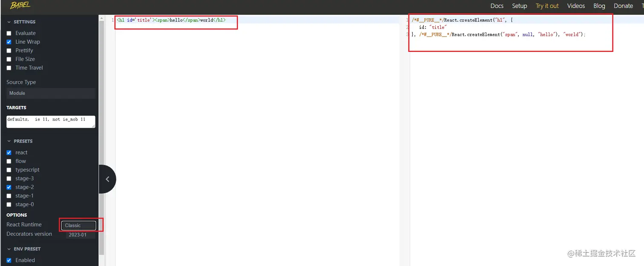Screen dimensions: 644x266
Task: Click the TARGETS text field
Action: pos(51,122)
